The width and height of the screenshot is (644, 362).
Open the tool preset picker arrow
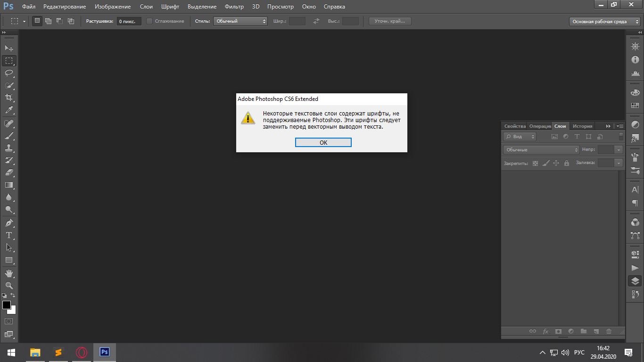pyautogui.click(x=24, y=21)
